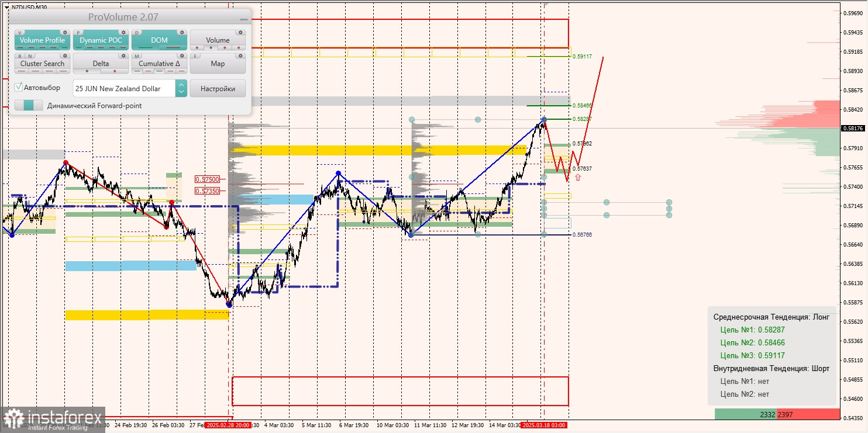Enable the Map module
This screenshot has width=868, height=433.
(218, 64)
